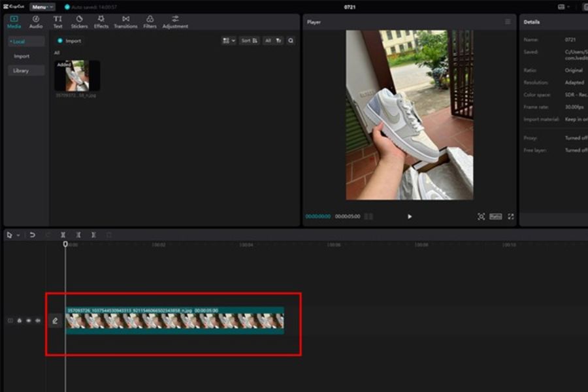Select Local in the media sidebar
Screen dimensions: 588x392
pyautogui.click(x=26, y=42)
